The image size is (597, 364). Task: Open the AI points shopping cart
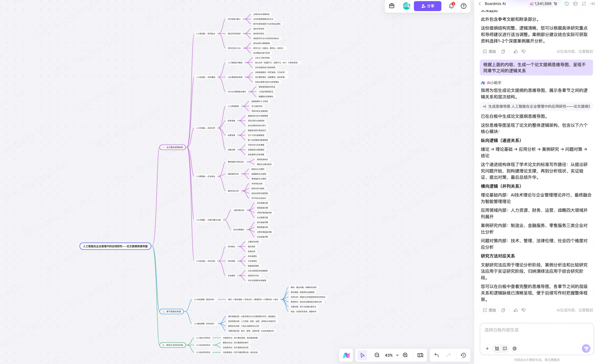(x=556, y=4)
